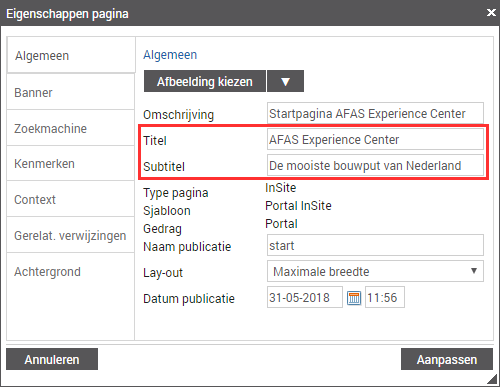The height and width of the screenshot is (387, 500).
Task: Close the Eigenschappen pagina dialog
Action: (x=491, y=13)
